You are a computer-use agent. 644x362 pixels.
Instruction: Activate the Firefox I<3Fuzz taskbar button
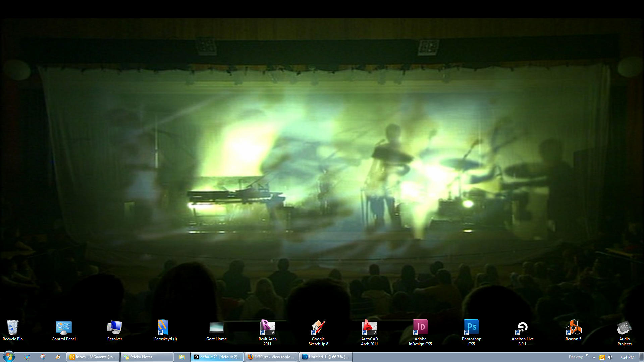click(271, 357)
